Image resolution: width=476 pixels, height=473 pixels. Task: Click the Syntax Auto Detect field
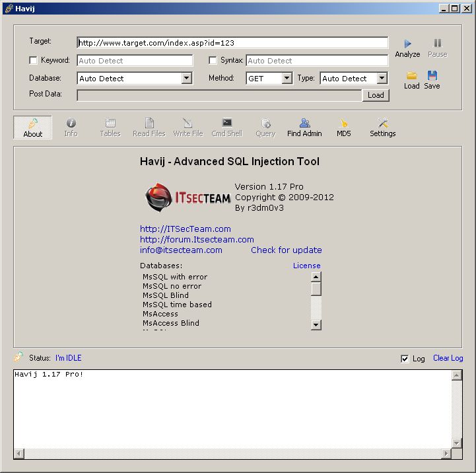point(317,61)
